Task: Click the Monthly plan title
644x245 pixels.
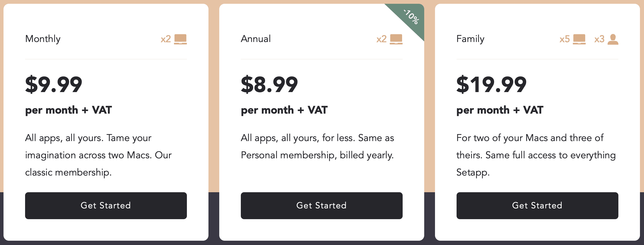Action: click(x=43, y=39)
